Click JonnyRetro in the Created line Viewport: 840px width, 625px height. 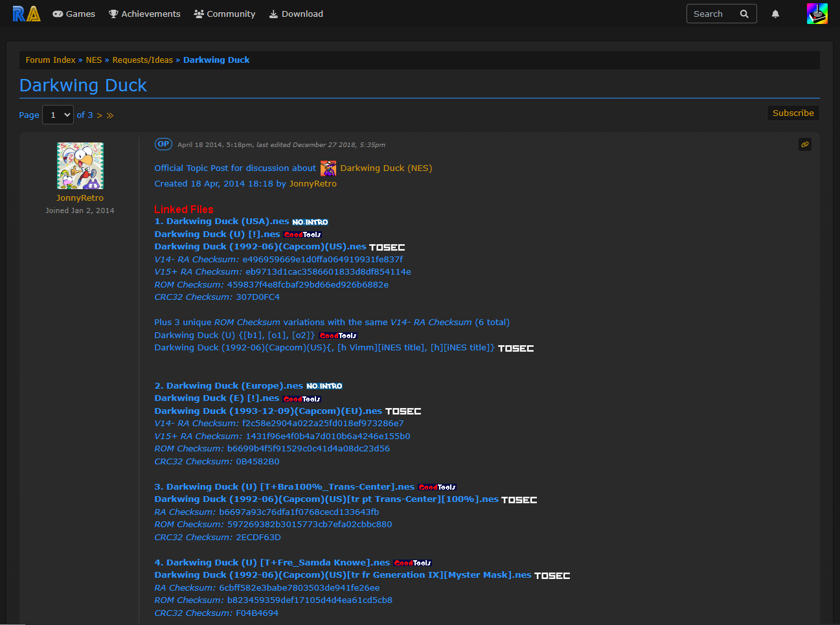coord(313,184)
